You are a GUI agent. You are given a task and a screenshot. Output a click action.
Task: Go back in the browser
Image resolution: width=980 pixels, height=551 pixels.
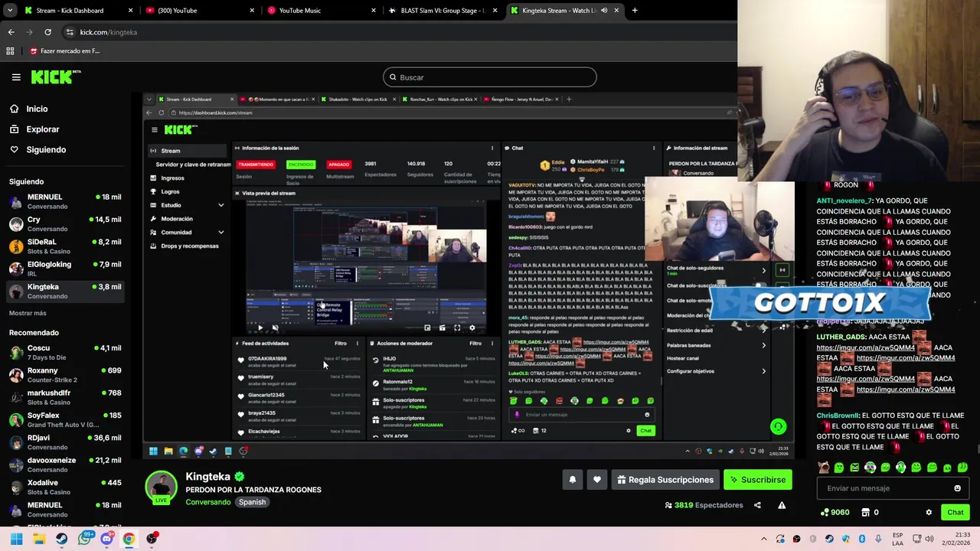pyautogui.click(x=11, y=32)
